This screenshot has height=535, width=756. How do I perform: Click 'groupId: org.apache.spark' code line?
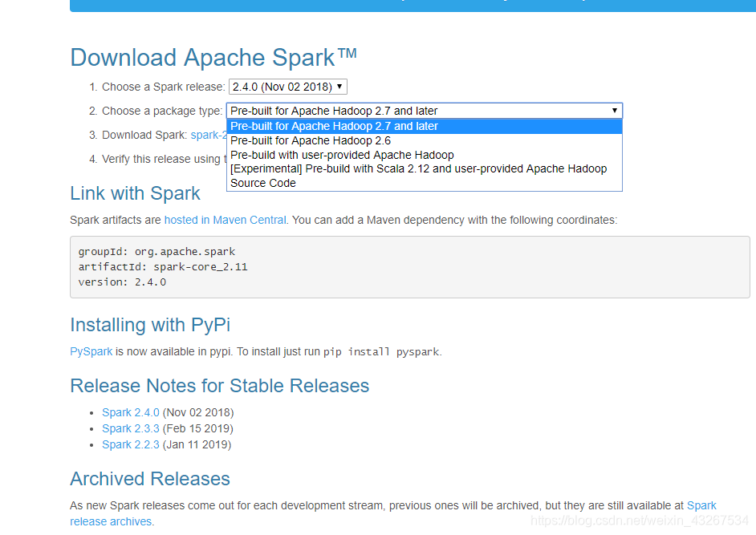tap(156, 252)
